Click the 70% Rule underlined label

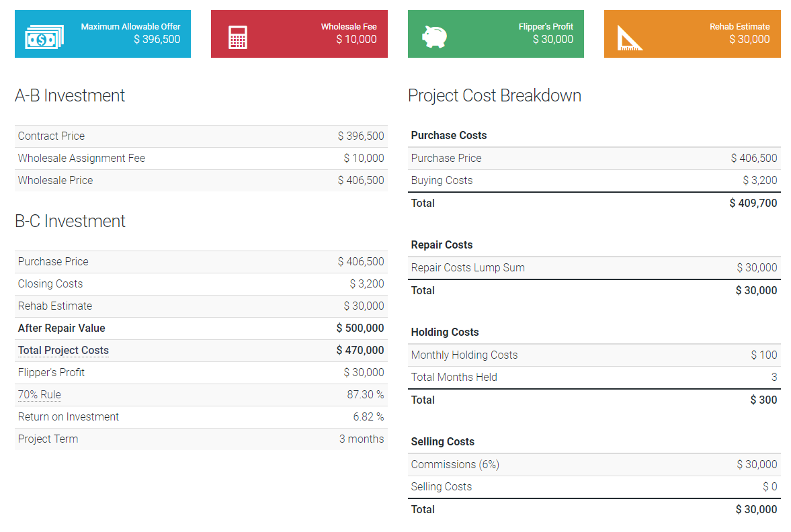[x=40, y=395]
